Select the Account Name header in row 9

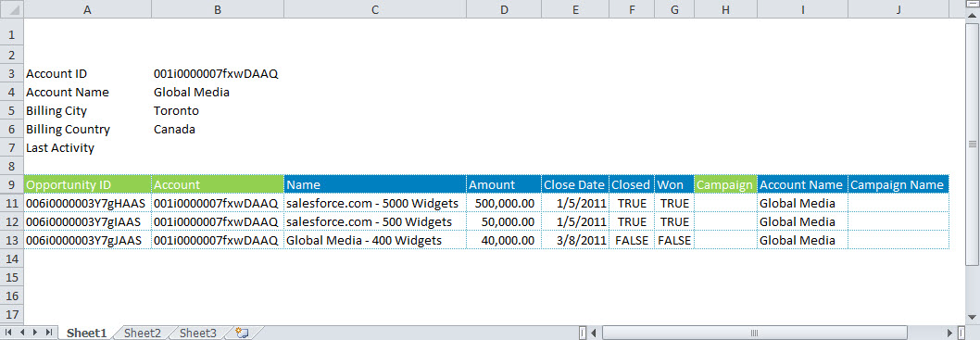coord(802,184)
